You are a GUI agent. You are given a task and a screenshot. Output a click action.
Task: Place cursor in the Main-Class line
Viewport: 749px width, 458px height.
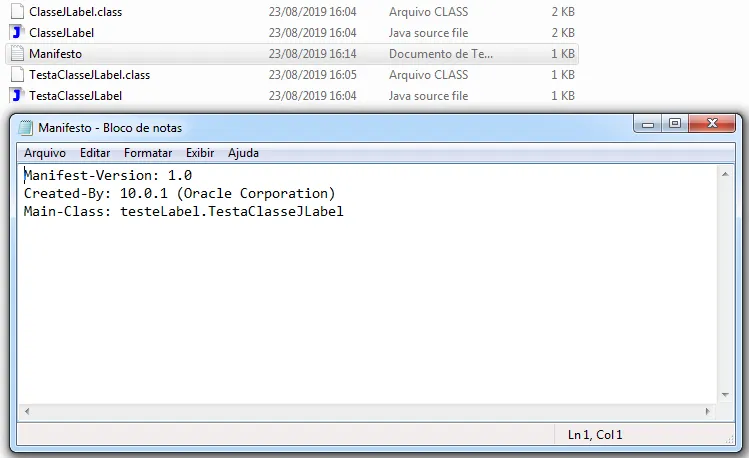click(183, 211)
